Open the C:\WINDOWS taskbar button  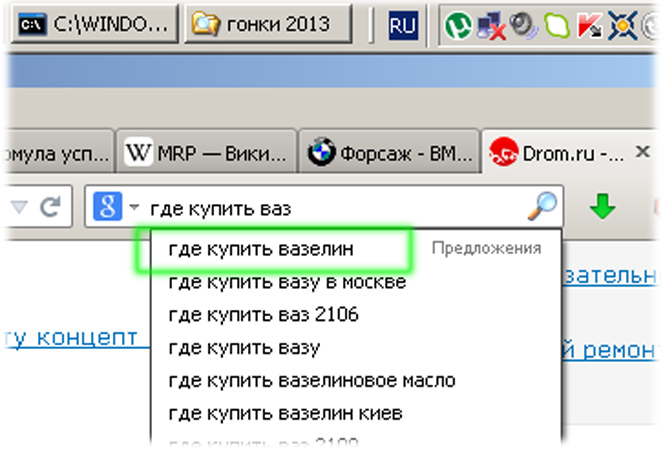click(x=96, y=22)
